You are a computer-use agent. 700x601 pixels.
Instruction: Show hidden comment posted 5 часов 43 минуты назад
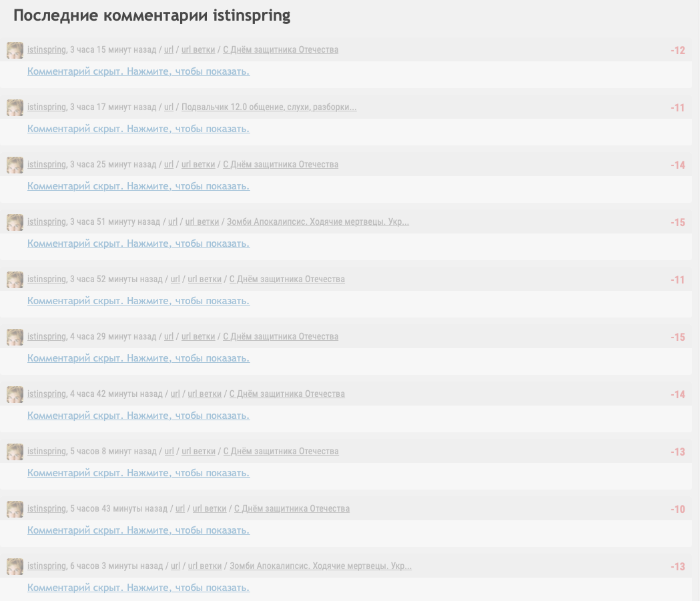(138, 530)
